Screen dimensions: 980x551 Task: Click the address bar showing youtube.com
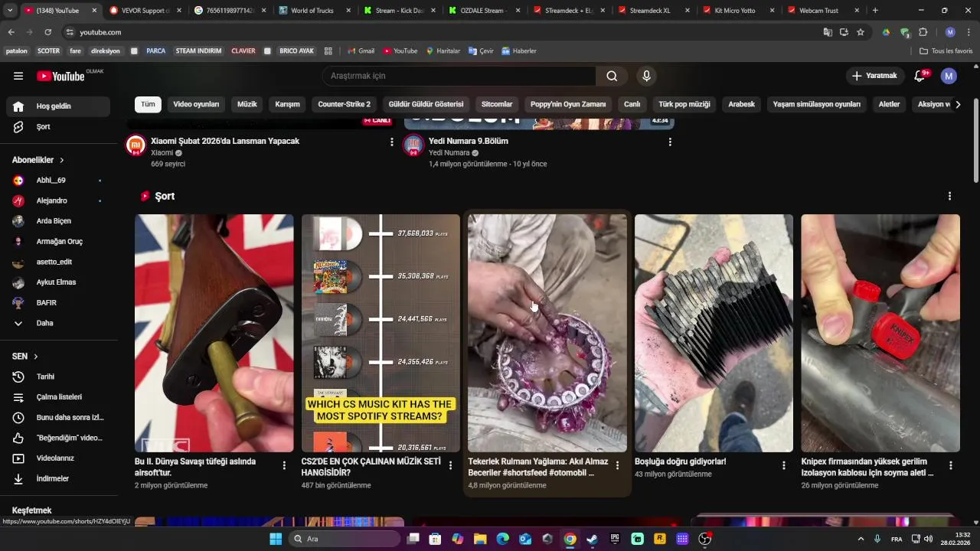click(x=436, y=32)
